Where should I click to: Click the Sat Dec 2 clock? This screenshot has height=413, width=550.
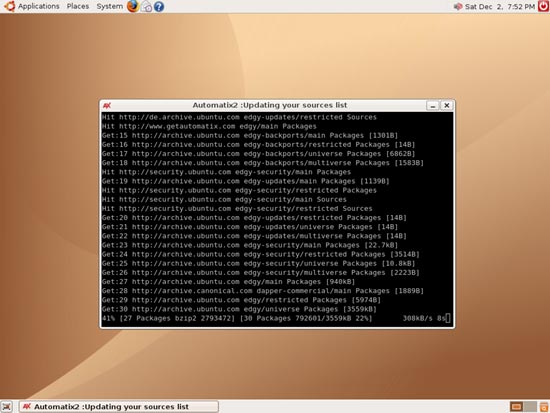click(499, 6)
